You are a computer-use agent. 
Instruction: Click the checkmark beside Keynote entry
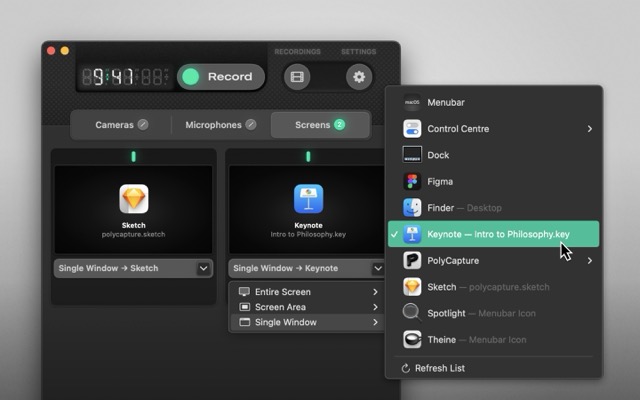click(x=394, y=234)
